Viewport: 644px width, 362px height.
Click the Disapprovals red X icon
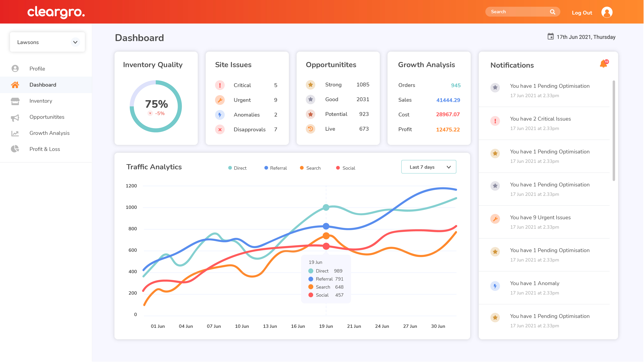pos(220,129)
